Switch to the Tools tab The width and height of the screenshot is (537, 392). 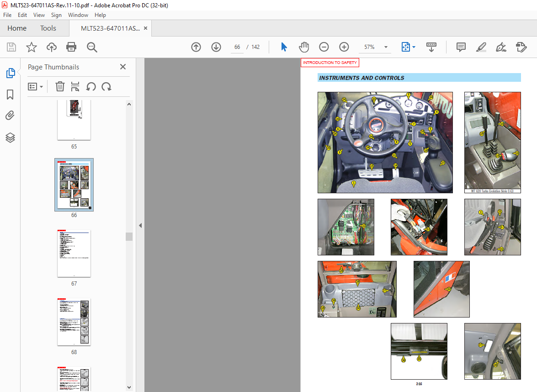tap(48, 28)
